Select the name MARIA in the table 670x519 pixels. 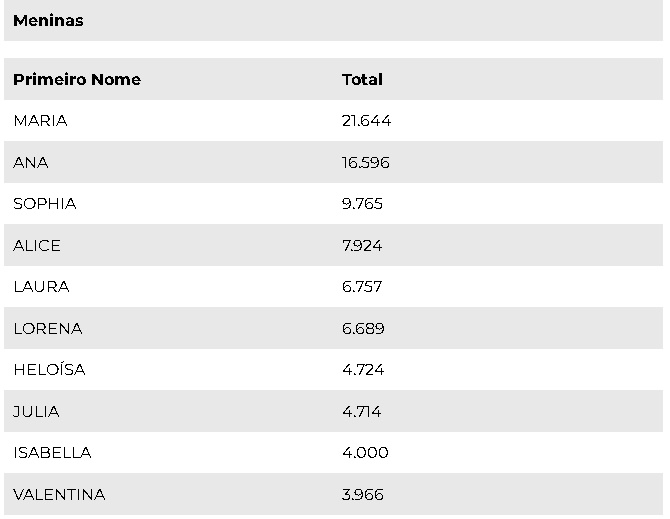tap(40, 121)
